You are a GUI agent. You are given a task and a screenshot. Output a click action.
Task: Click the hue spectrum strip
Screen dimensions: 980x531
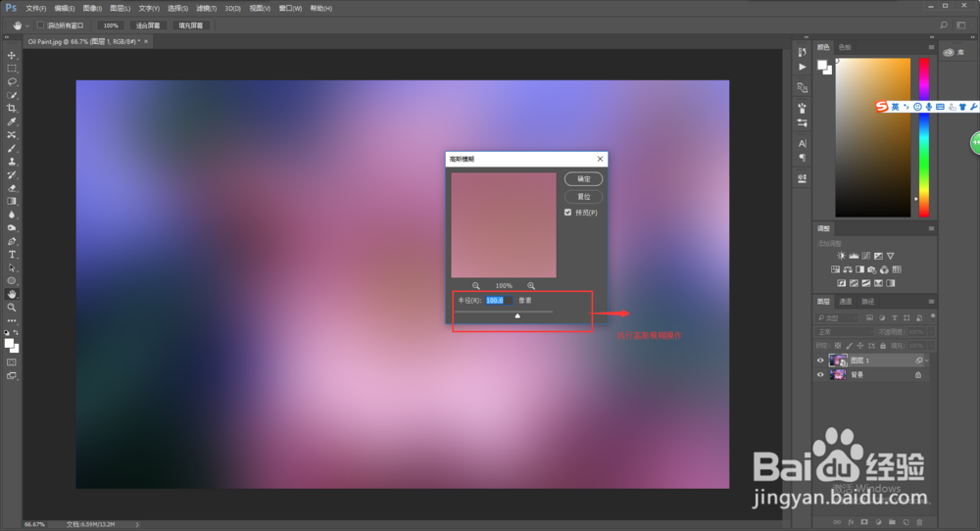pos(924,137)
